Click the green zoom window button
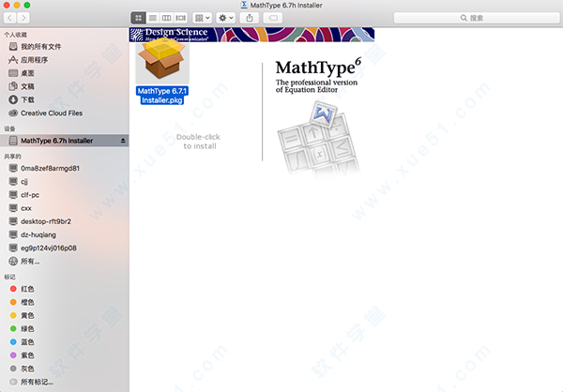The image size is (563, 392). (x=27, y=5)
